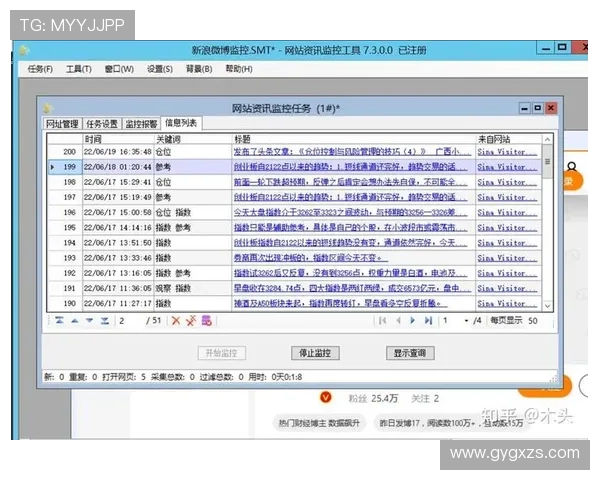600x480 pixels.
Task: Open Sina Visitor link in row 200
Action: click(x=507, y=152)
